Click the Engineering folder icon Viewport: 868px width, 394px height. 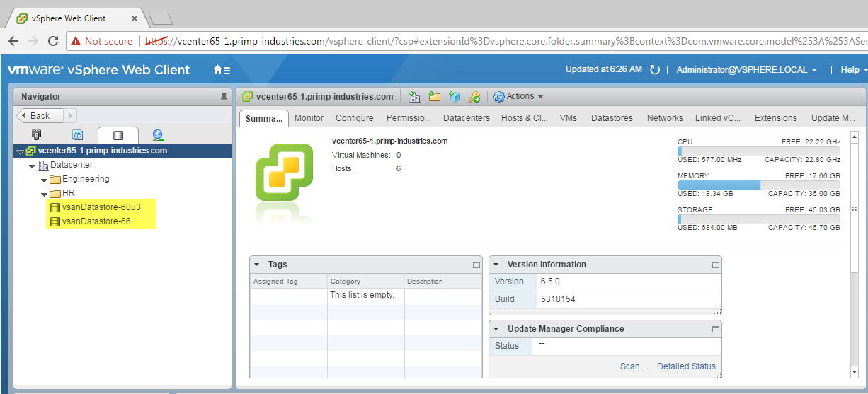click(x=55, y=180)
